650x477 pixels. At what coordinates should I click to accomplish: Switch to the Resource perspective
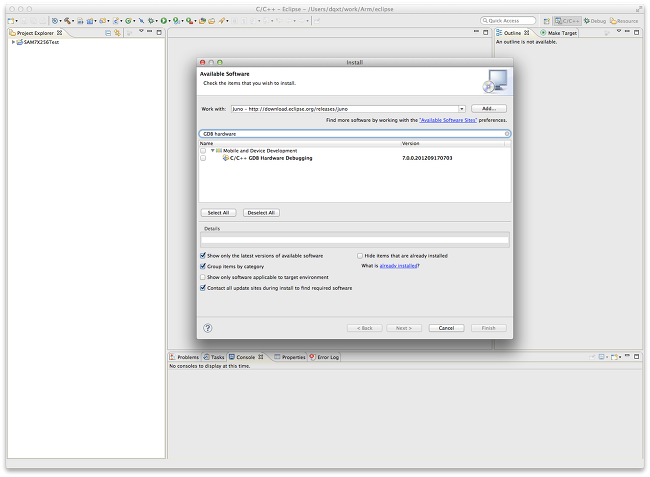pos(624,21)
